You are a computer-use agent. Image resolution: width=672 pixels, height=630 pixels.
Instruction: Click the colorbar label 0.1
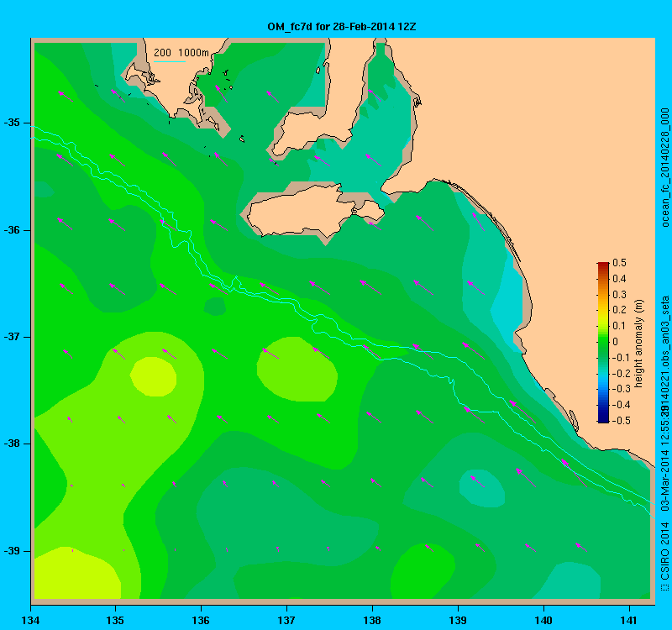point(619,326)
